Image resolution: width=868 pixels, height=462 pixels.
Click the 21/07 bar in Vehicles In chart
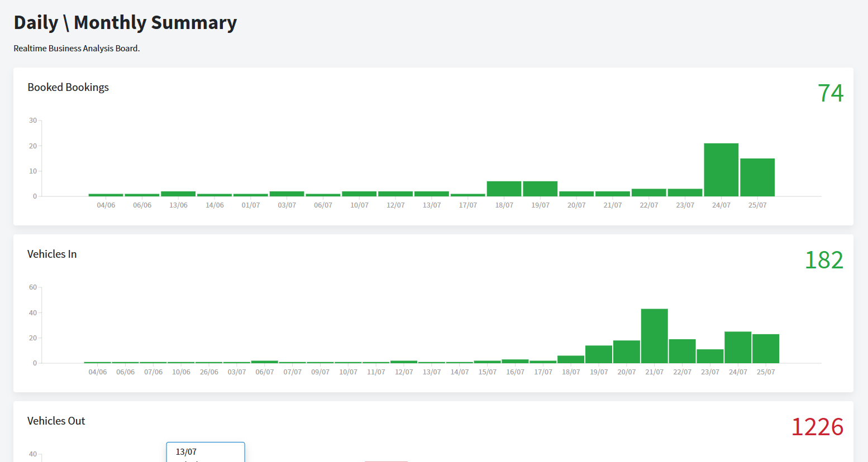654,336
